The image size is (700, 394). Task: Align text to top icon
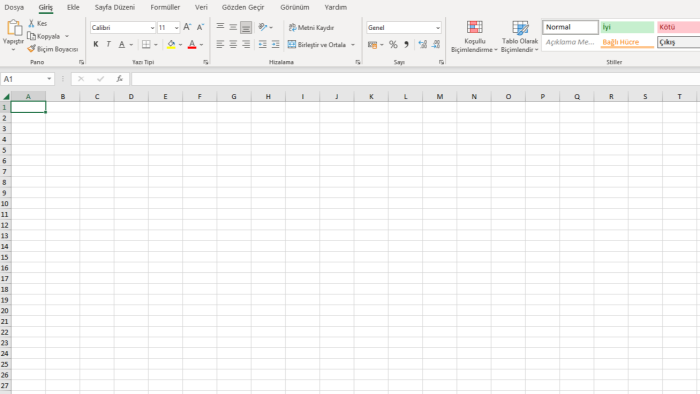pyautogui.click(x=220, y=27)
